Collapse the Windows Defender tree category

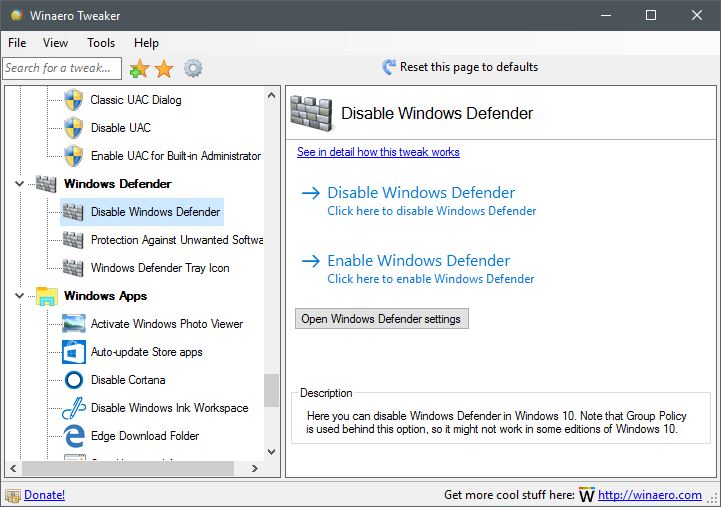click(19, 184)
